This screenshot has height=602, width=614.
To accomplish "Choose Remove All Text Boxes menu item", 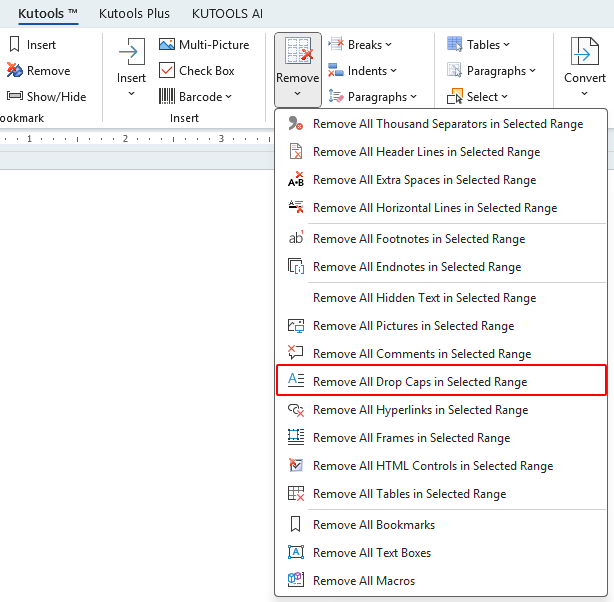I will pos(441,553).
